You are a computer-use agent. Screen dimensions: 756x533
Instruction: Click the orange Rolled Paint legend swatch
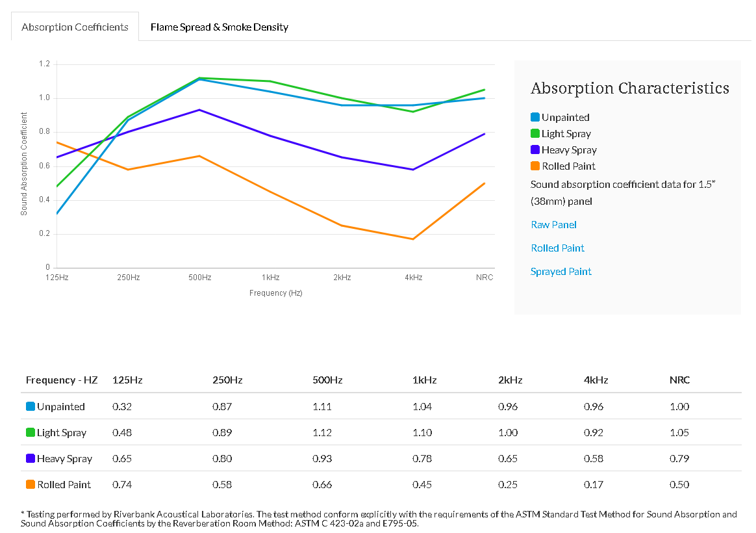(x=535, y=166)
